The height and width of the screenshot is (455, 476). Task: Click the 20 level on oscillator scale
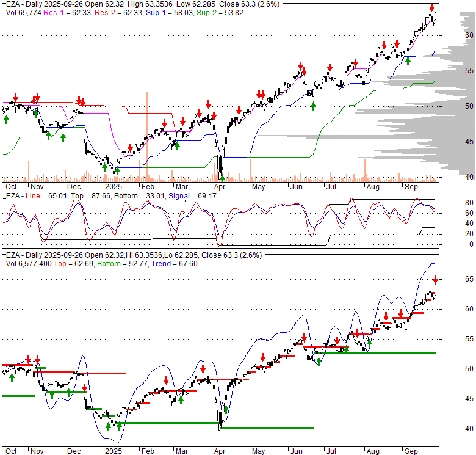click(x=469, y=233)
